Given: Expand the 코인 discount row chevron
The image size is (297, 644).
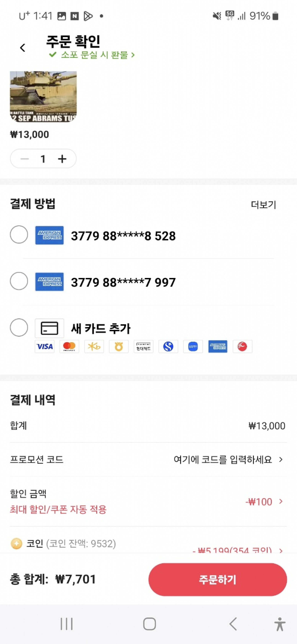Looking at the screenshot, I should (x=281, y=550).
